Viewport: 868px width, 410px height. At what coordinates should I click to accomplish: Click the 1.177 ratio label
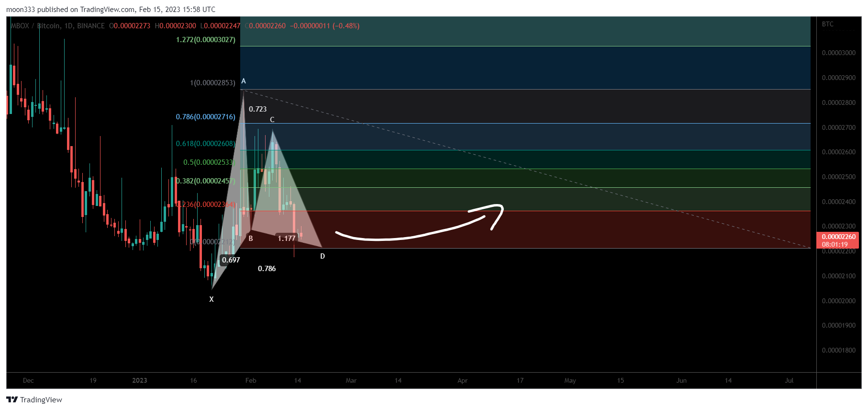click(287, 239)
